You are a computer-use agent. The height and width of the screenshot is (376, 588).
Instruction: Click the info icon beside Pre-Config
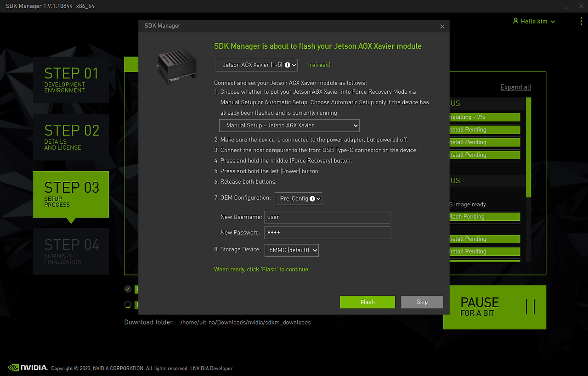click(x=312, y=199)
